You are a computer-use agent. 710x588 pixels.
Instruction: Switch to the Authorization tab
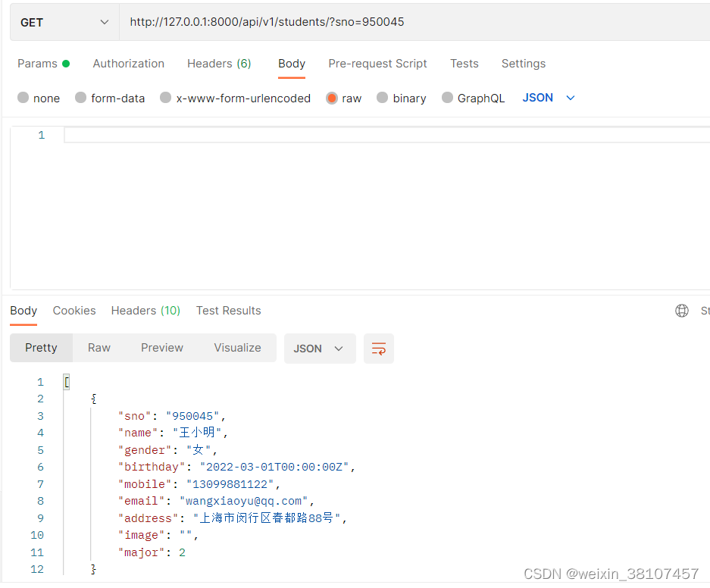click(x=128, y=64)
